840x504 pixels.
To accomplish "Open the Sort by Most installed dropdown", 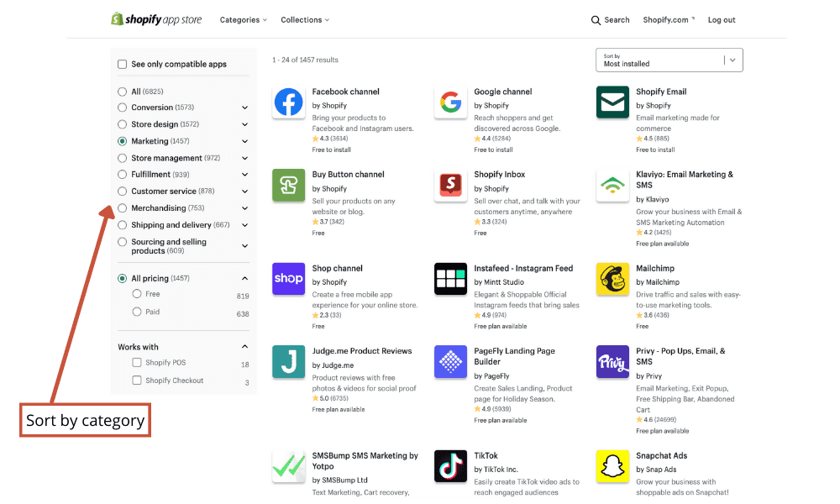I will [669, 60].
